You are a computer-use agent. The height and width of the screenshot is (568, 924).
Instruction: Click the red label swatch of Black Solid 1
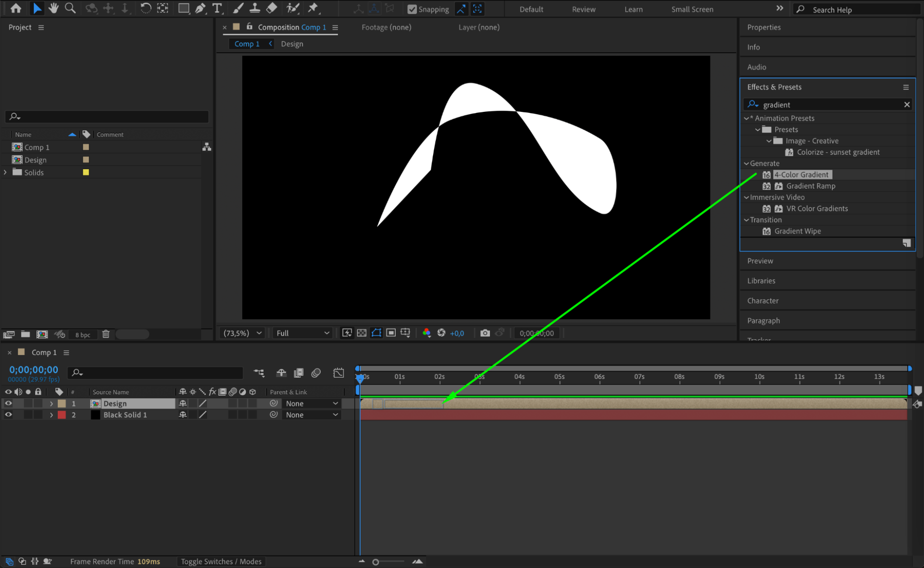(62, 415)
